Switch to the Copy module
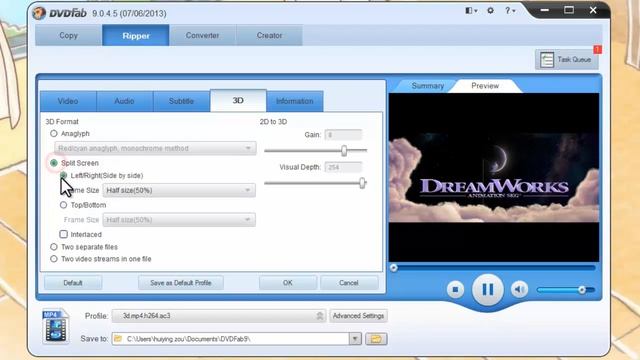 68,36
